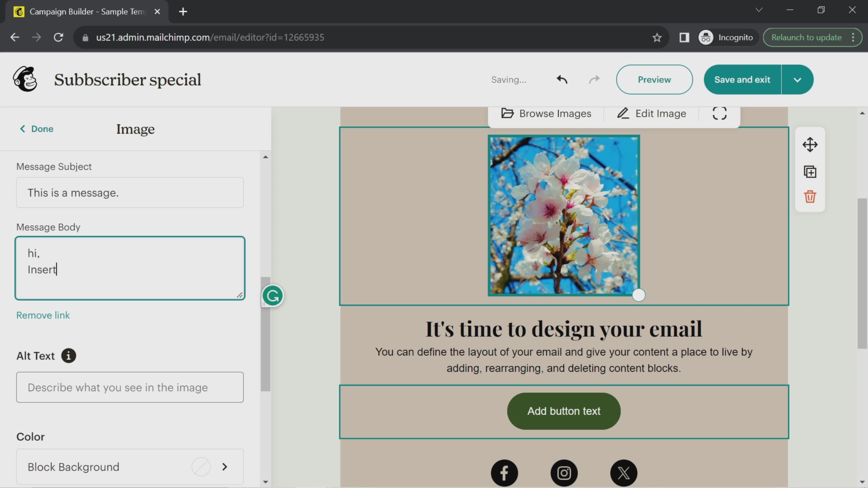Click the Subbscriber special campaign title

(x=127, y=80)
